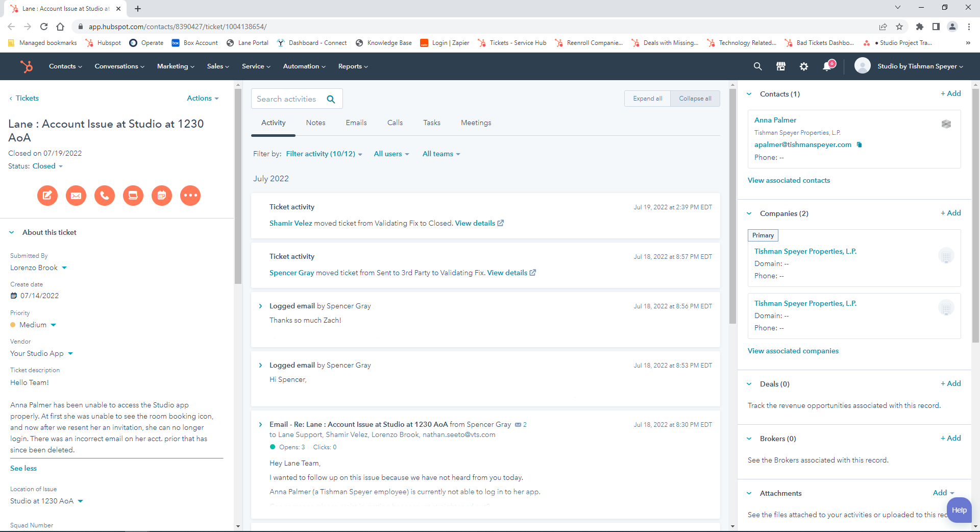This screenshot has width=980, height=532.
Task: Open the Filter activity dropdown
Action: click(x=324, y=154)
